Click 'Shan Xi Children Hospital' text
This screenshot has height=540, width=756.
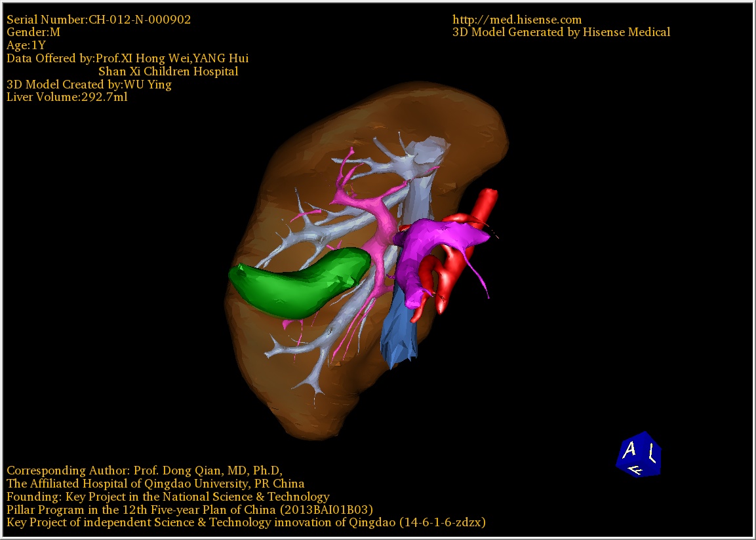pyautogui.click(x=169, y=71)
